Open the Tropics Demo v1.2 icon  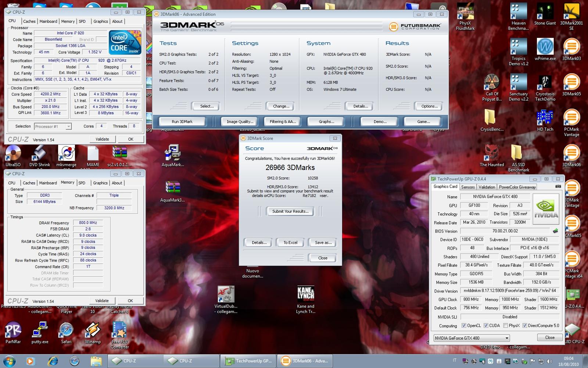click(x=518, y=52)
